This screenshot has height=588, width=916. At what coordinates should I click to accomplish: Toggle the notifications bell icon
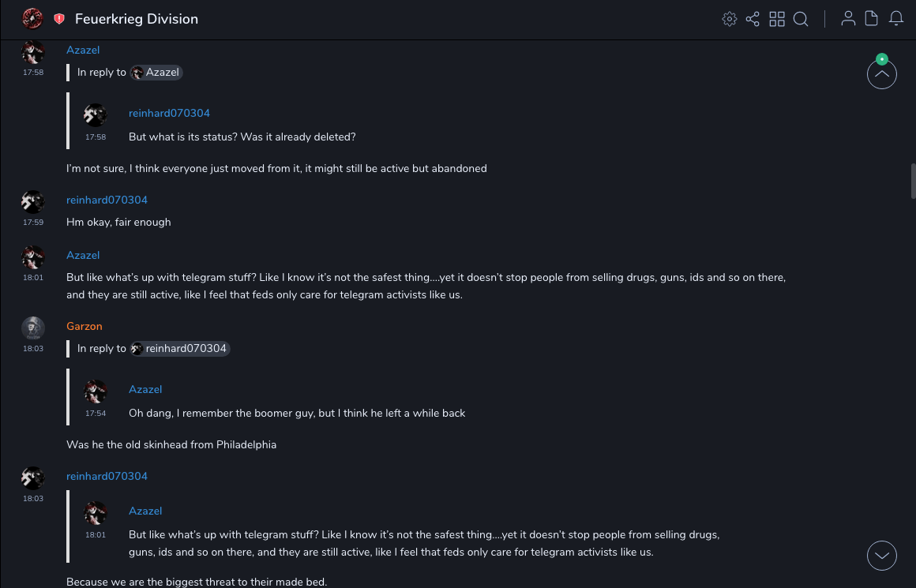tap(896, 19)
